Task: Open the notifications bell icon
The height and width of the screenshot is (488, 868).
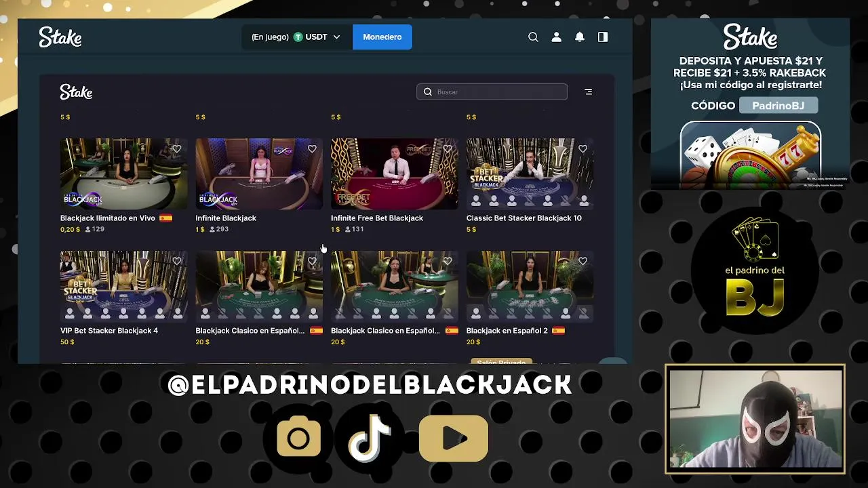Action: [x=580, y=37]
